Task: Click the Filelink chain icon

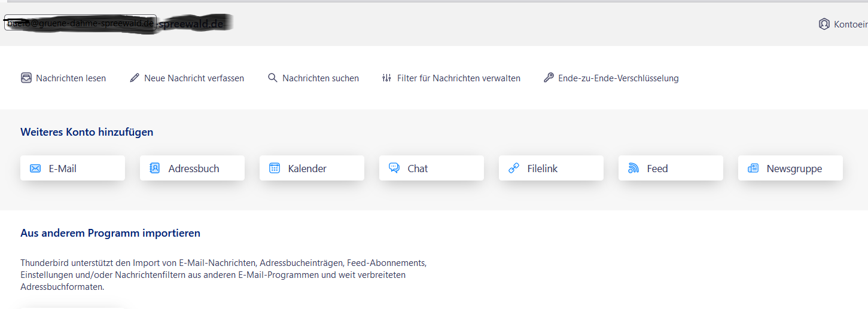Action: click(514, 169)
